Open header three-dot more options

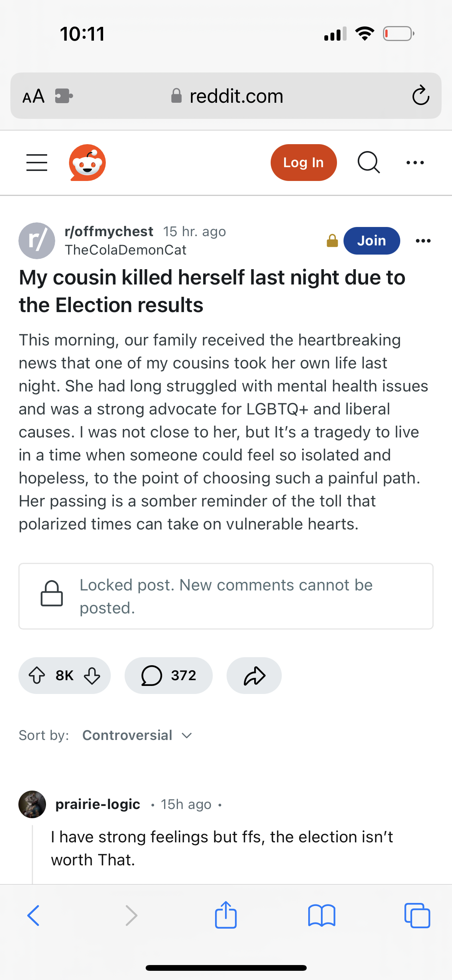[x=415, y=163]
